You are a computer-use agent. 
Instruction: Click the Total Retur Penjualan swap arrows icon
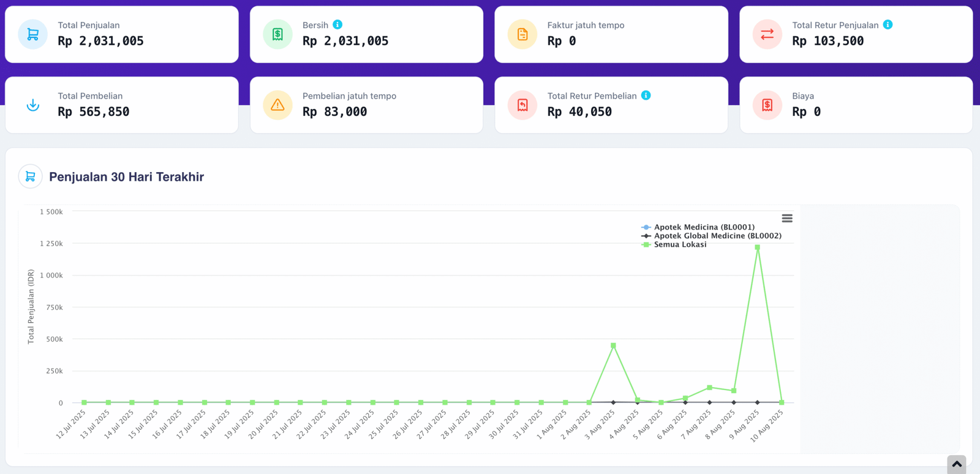(767, 34)
